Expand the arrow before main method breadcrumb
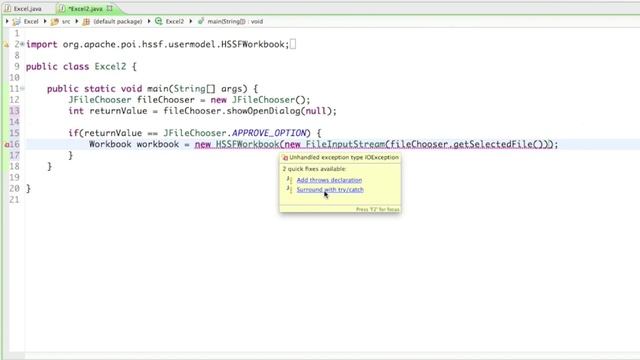The width and height of the screenshot is (640, 360). coord(191,21)
